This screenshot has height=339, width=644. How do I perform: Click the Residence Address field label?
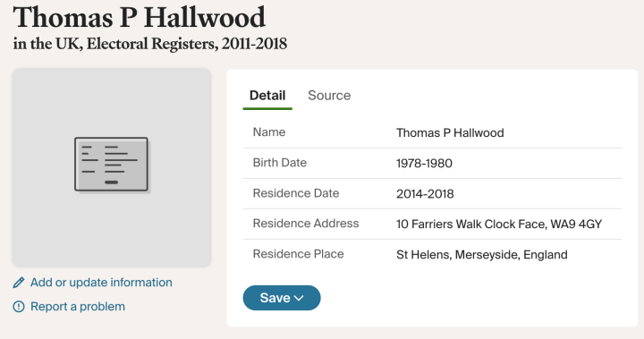click(306, 223)
